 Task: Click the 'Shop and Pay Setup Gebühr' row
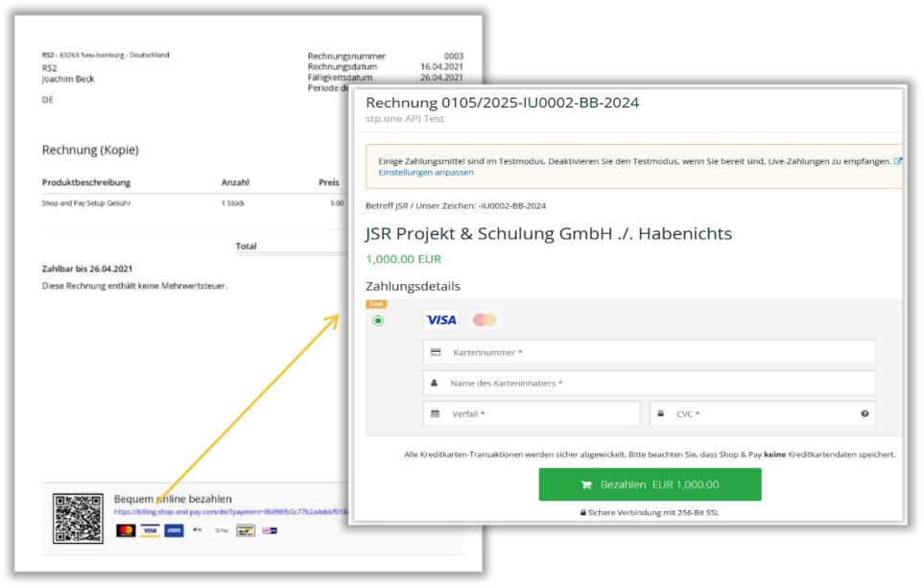point(86,202)
